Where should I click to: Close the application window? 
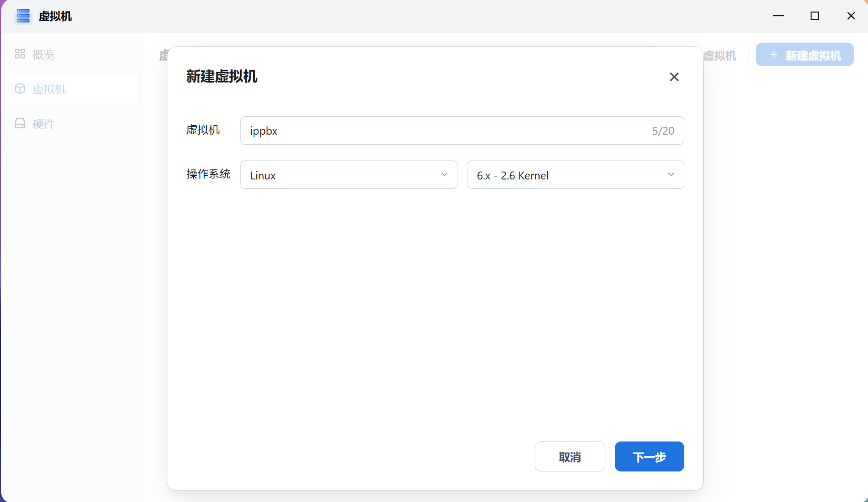[851, 16]
